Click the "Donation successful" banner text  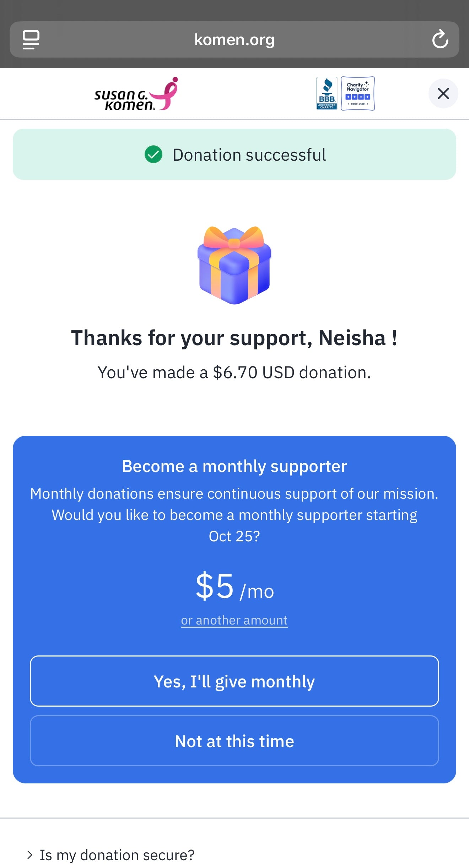(x=249, y=155)
